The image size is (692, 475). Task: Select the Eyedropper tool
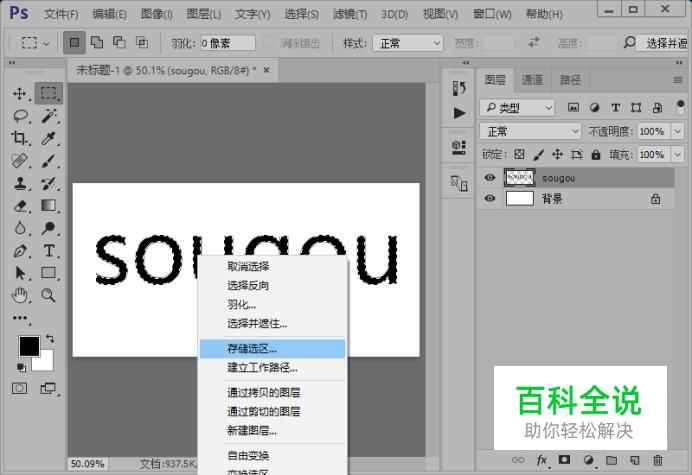tap(48, 138)
